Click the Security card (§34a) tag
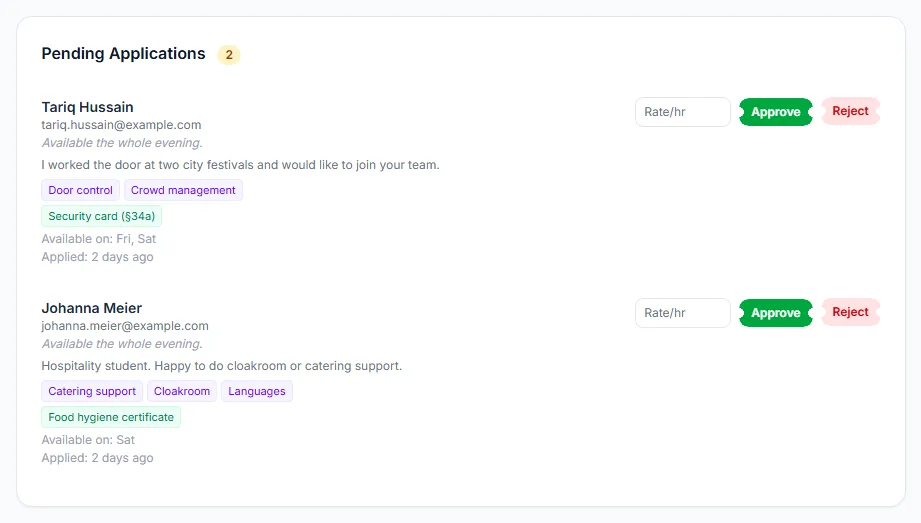The height and width of the screenshot is (523, 921). coord(102,216)
